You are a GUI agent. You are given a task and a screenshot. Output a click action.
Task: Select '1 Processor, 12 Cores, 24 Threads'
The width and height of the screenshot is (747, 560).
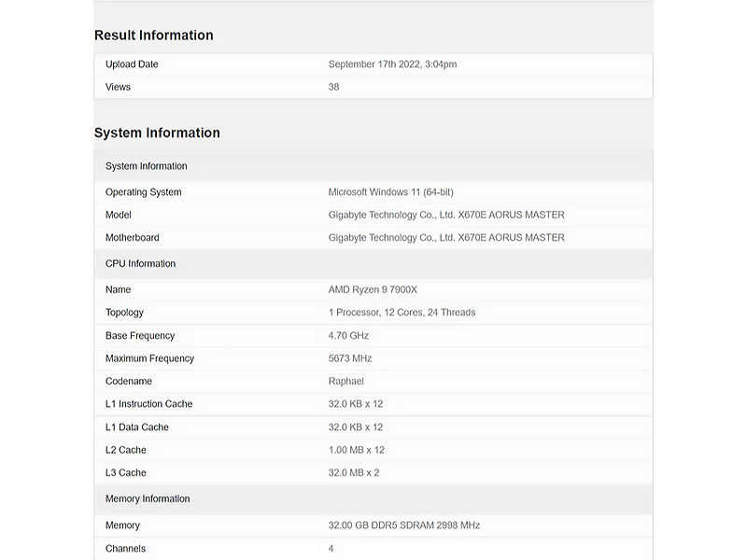pos(402,313)
